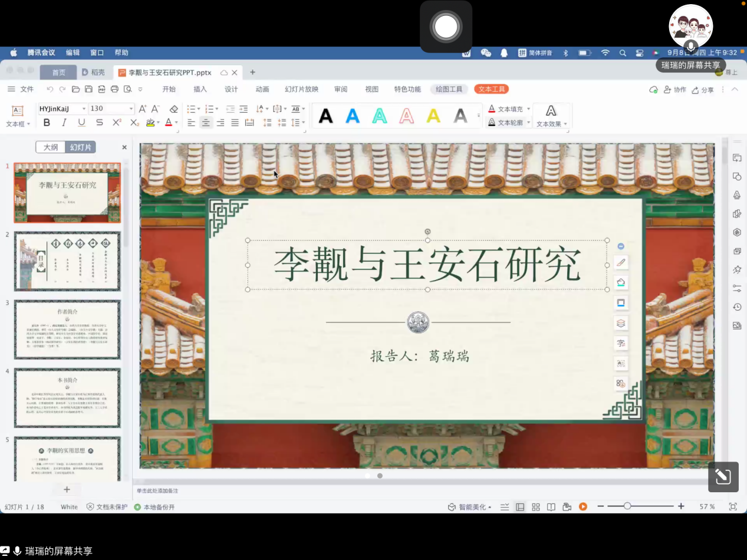Switch to slide sorter grid view
Screen dimensions: 747x560
[536, 507]
